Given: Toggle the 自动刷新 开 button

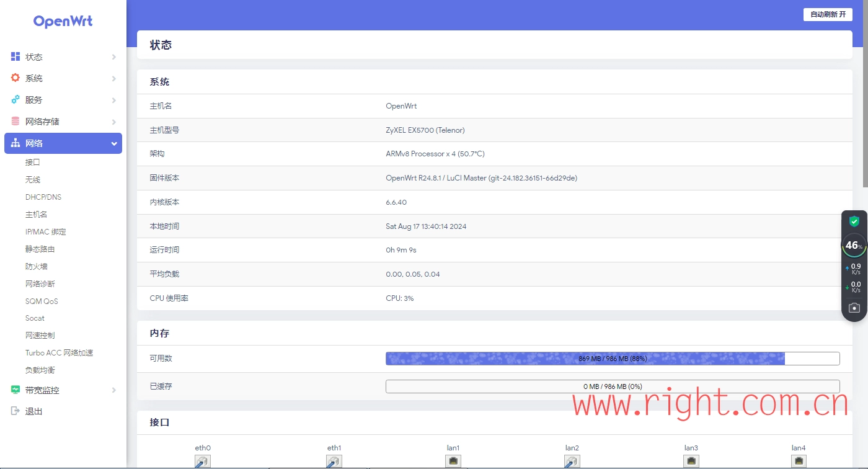Looking at the screenshot, I should point(828,14).
